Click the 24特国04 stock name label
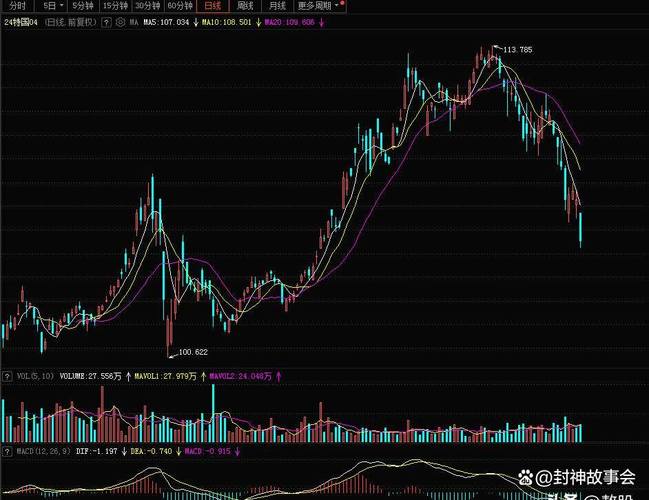The image size is (649, 500). [x=22, y=21]
